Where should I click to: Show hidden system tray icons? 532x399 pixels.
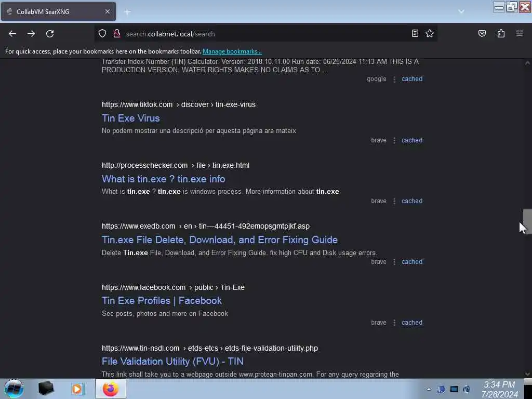(429, 389)
